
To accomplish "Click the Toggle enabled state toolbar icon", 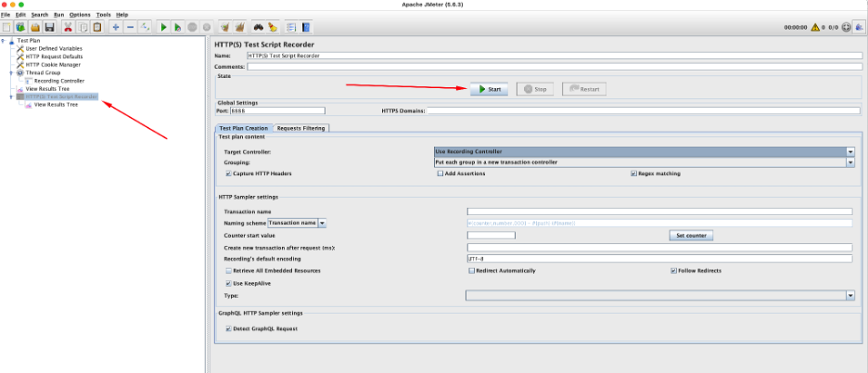I will click(x=145, y=27).
